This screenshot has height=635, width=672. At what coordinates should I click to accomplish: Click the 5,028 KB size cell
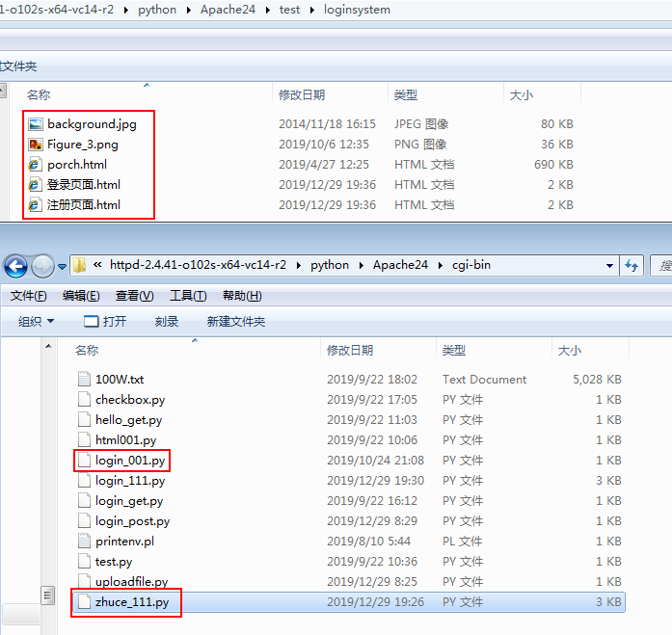[x=597, y=380]
